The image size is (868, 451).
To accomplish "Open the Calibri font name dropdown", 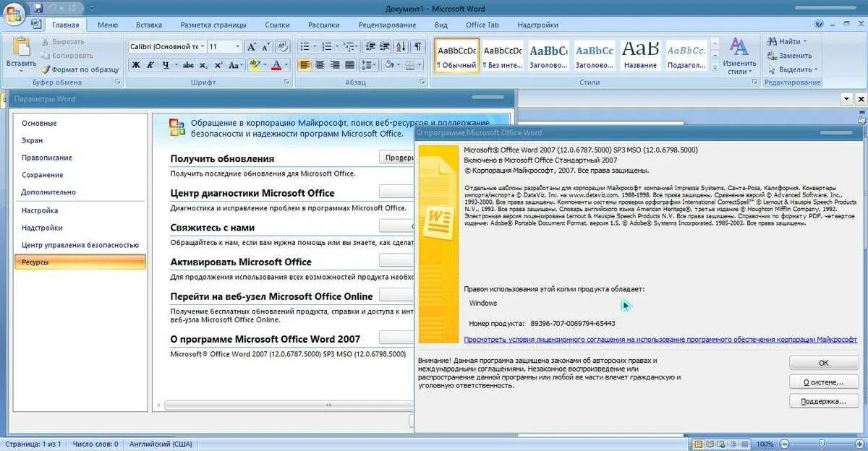I will (203, 46).
